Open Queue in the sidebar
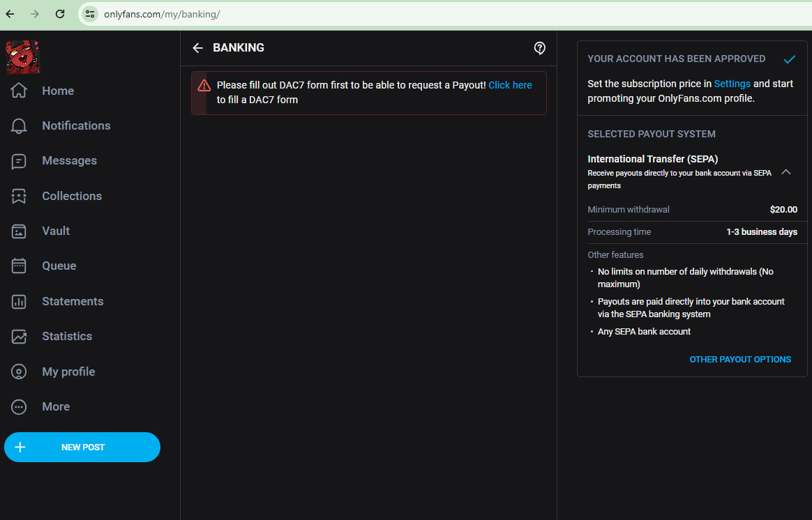This screenshot has width=812, height=520. (x=59, y=266)
